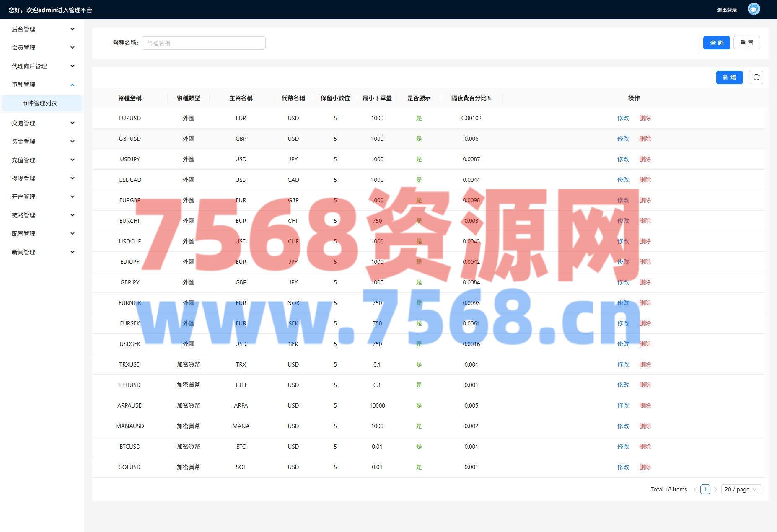Select page 1 in pagination
The width and height of the screenshot is (777, 532).
[x=705, y=489]
